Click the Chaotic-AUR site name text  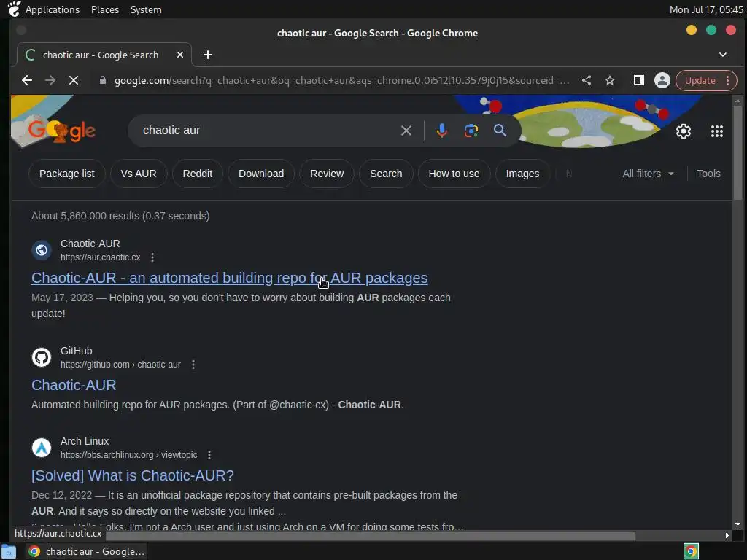click(90, 244)
